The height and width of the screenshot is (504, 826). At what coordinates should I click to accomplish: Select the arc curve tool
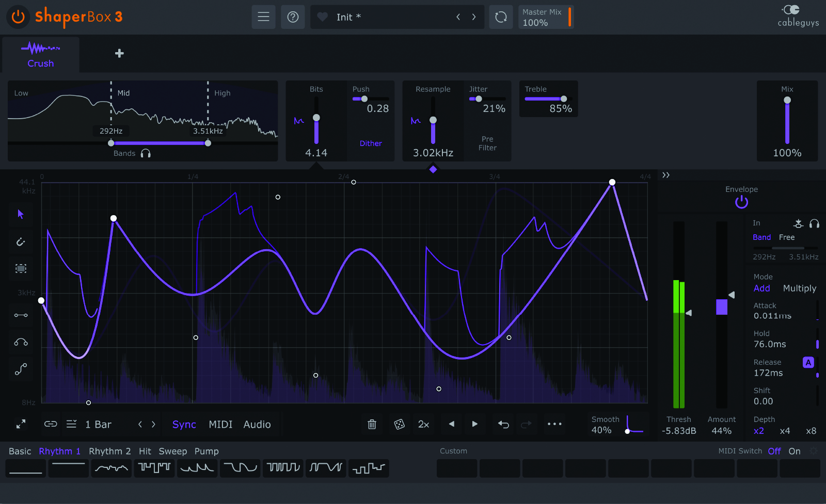[21, 342]
